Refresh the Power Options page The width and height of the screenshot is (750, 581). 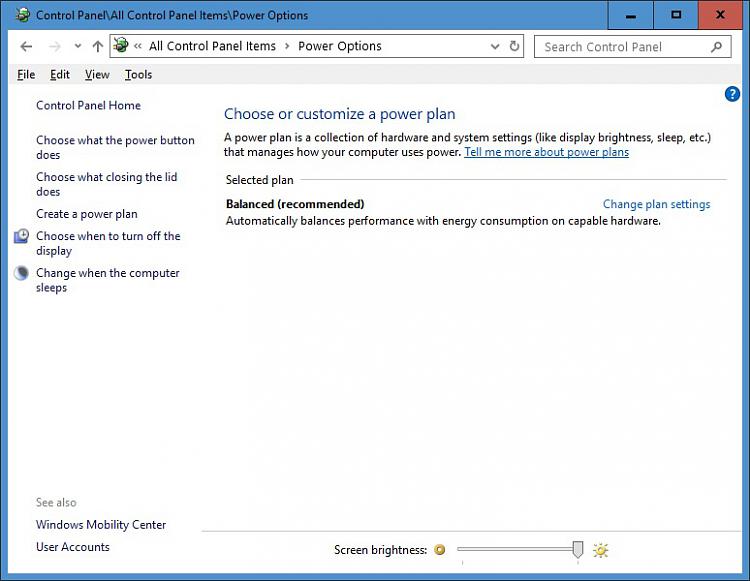coord(514,46)
